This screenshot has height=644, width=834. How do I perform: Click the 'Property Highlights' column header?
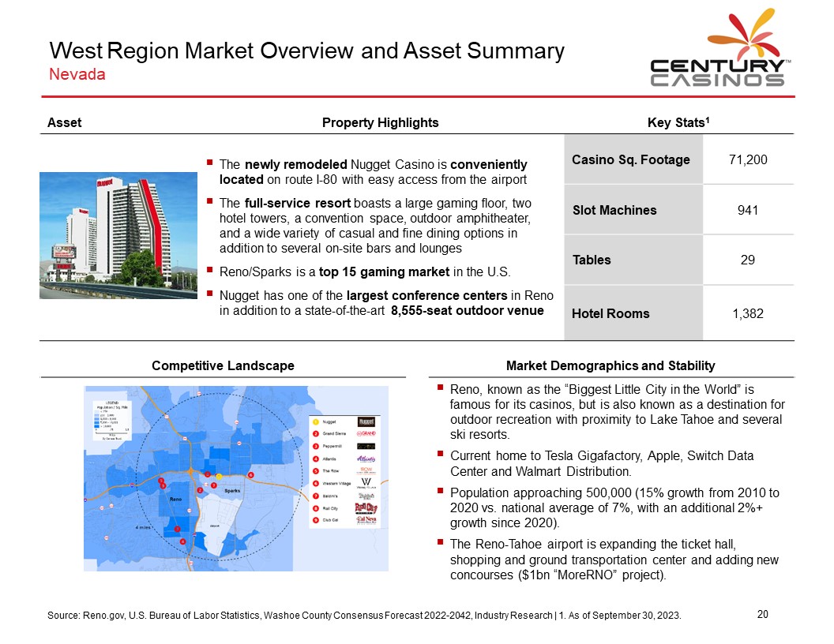coord(381,123)
